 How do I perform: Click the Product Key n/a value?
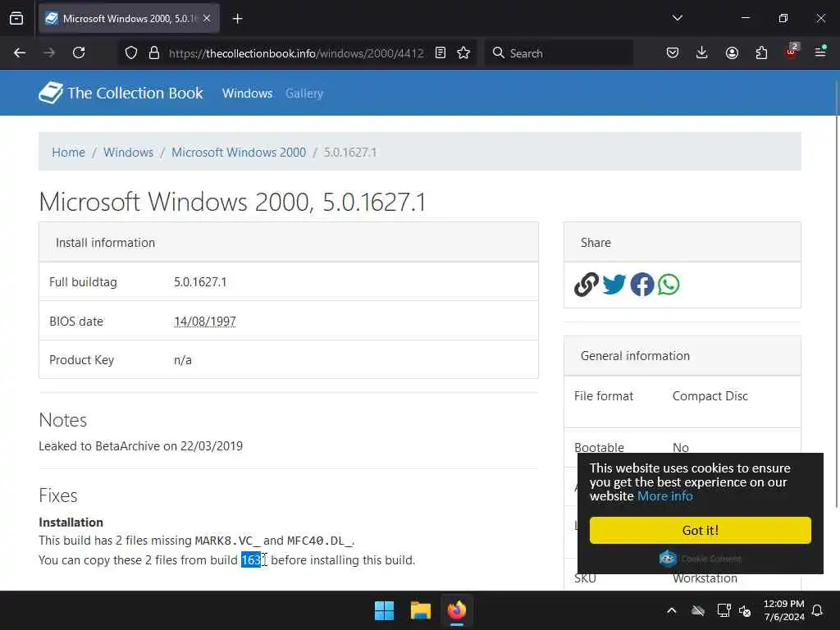pyautogui.click(x=183, y=360)
